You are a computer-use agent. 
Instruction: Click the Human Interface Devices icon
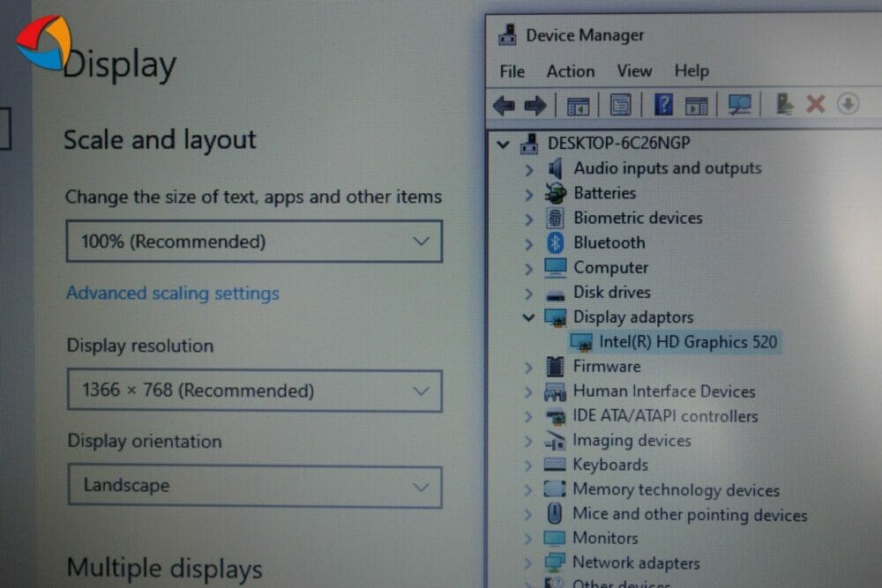555,391
